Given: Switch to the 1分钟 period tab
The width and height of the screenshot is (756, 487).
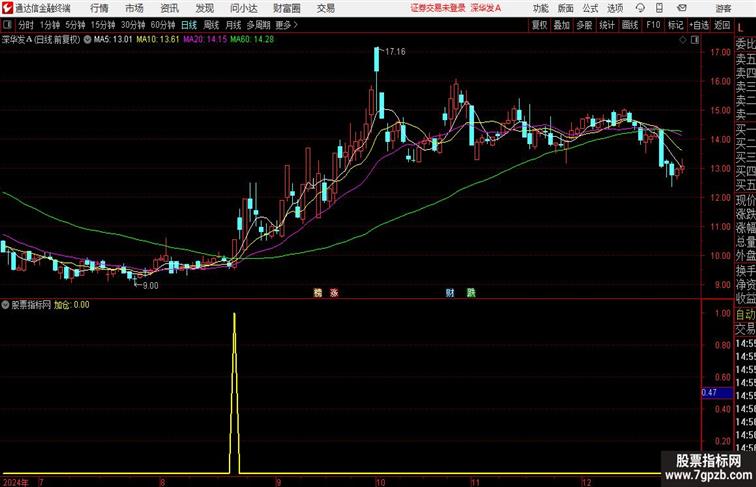Looking at the screenshot, I should coord(50,25).
